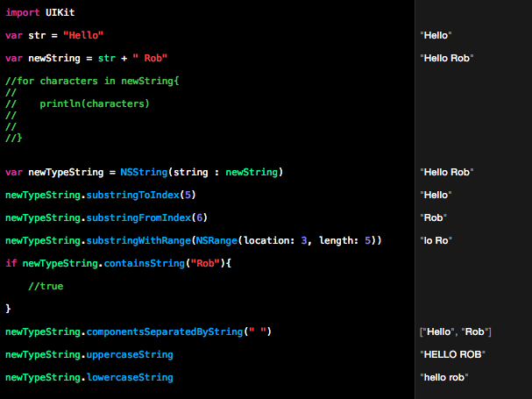Screen dimensions: 532x399
Task: Click the commented '//for characters in newString{' line
Action: [x=92, y=81]
